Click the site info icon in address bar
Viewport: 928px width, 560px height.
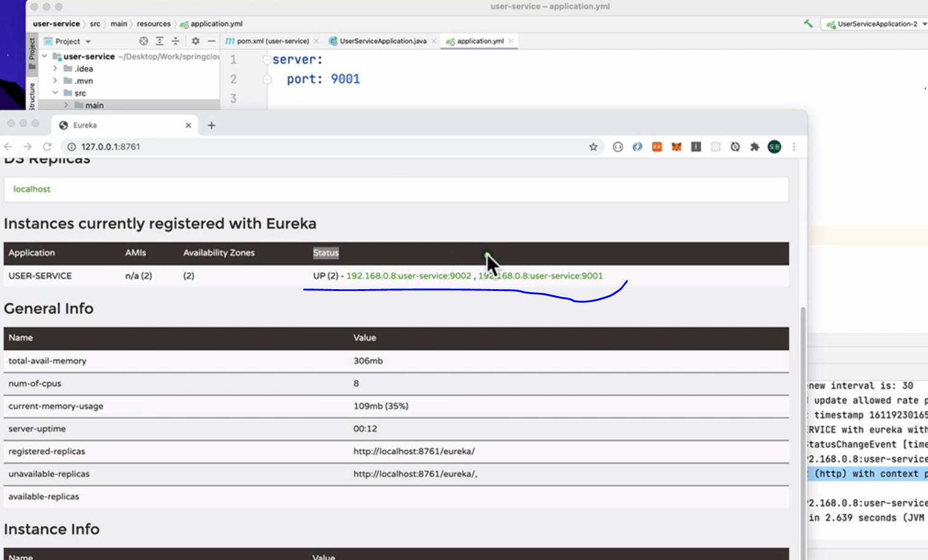(72, 147)
